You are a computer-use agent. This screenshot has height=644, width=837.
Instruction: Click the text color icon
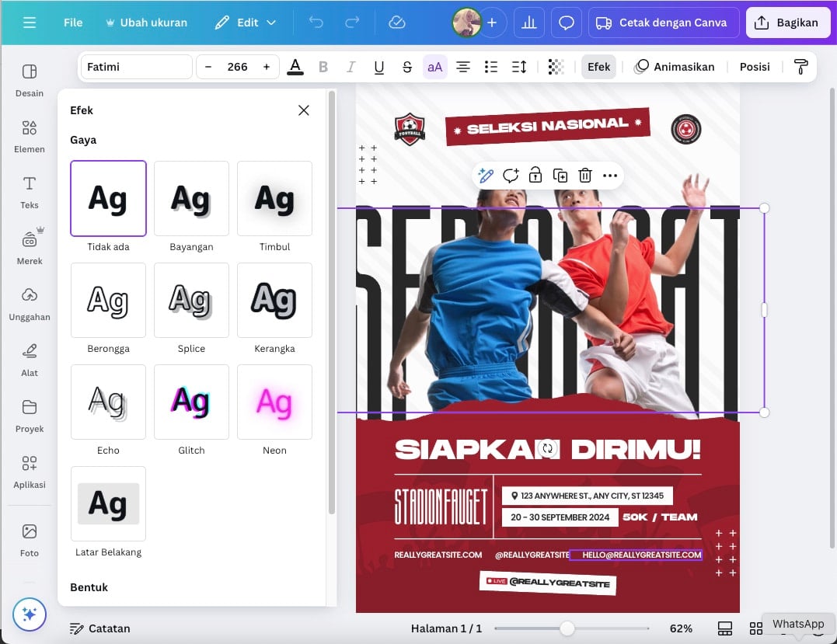[x=295, y=67]
